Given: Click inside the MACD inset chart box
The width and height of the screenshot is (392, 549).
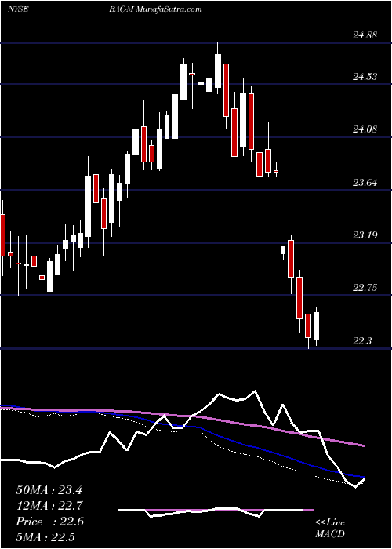Looking at the screenshot, I should coord(216,510).
